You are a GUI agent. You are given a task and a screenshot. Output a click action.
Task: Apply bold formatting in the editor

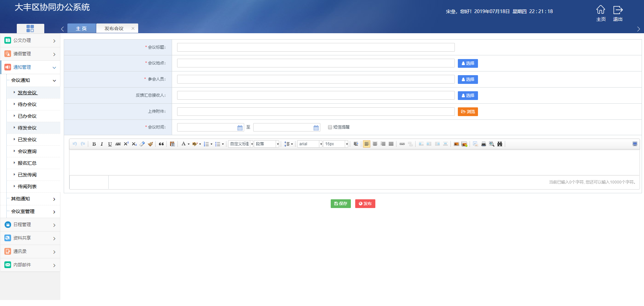pyautogui.click(x=94, y=144)
